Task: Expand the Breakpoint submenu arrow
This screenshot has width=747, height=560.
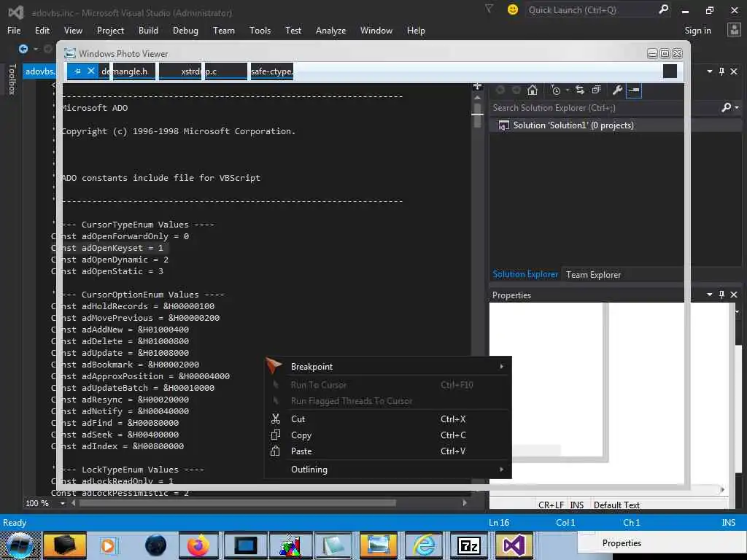Action: [502, 366]
